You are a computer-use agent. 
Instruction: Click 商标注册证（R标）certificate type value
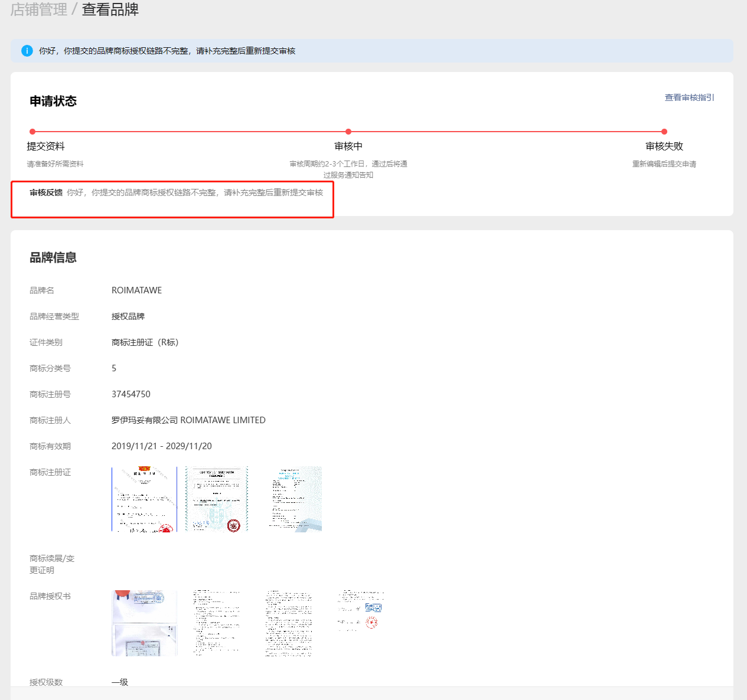tap(145, 342)
